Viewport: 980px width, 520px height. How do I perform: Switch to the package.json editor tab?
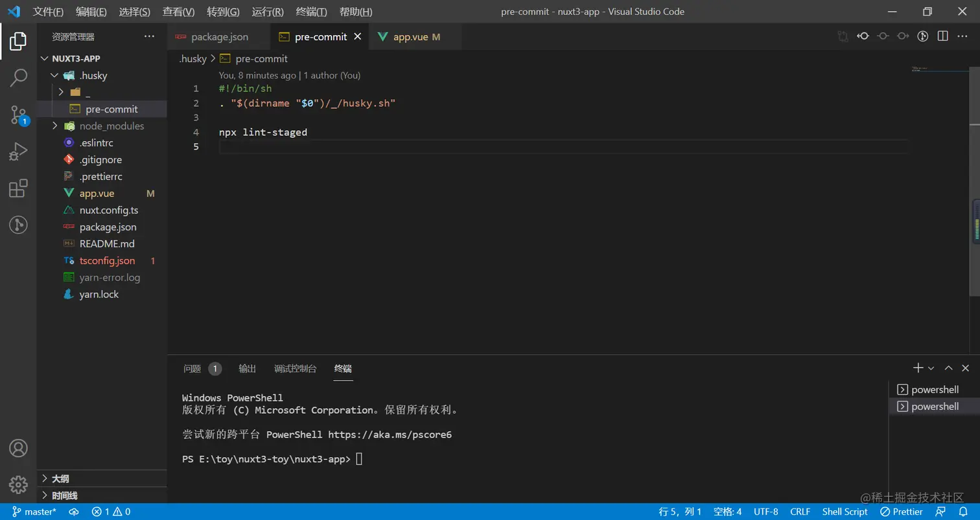(218, 37)
